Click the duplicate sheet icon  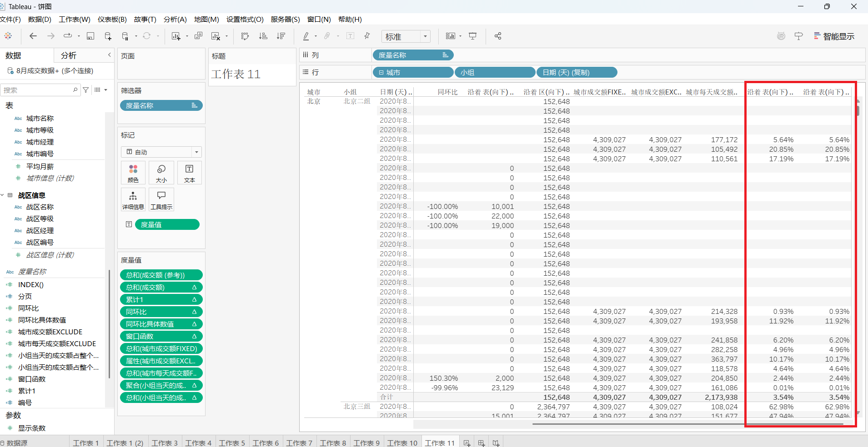tap(198, 36)
